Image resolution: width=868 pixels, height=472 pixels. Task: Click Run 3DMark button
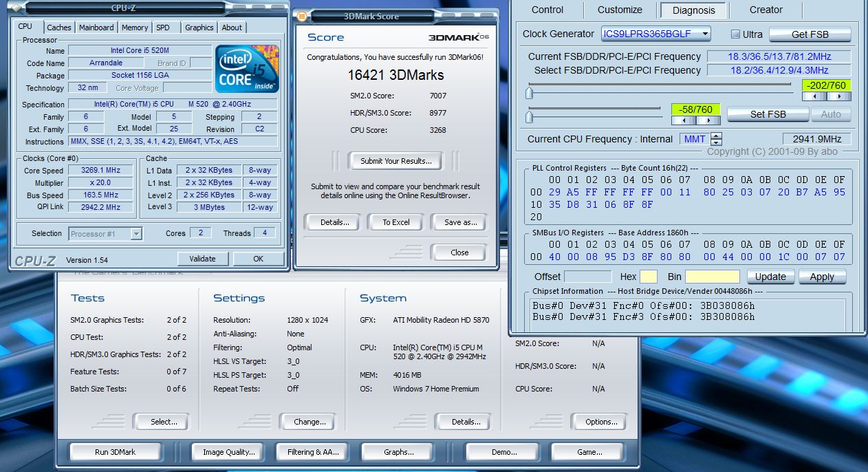point(115,452)
